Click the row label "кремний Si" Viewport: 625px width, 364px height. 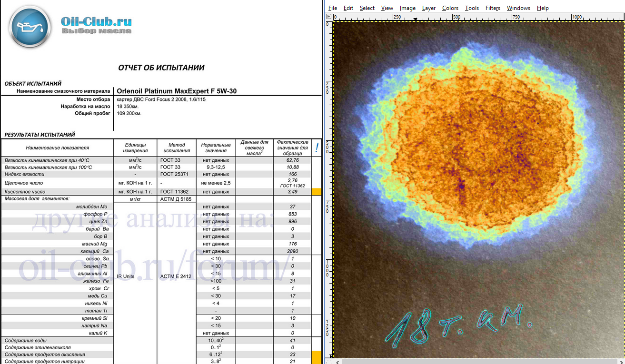(x=95, y=318)
